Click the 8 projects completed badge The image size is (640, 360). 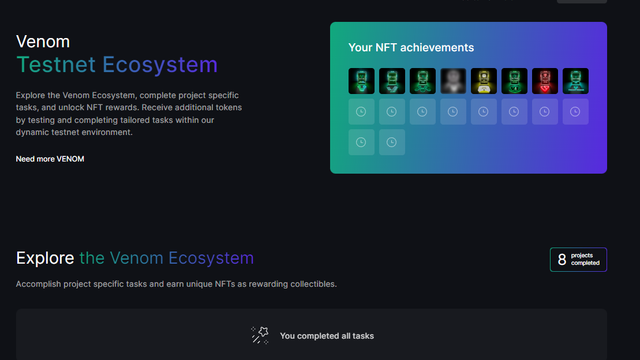(x=578, y=260)
